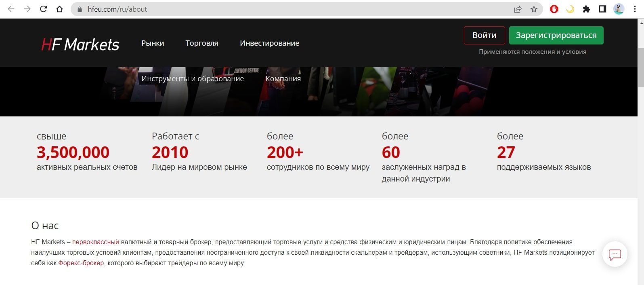The height and width of the screenshot is (285, 644).
Task: Click the 60 awards figure
Action: pyautogui.click(x=391, y=152)
